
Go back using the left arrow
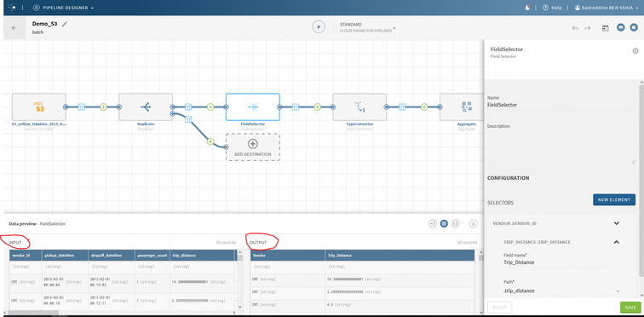click(x=14, y=28)
